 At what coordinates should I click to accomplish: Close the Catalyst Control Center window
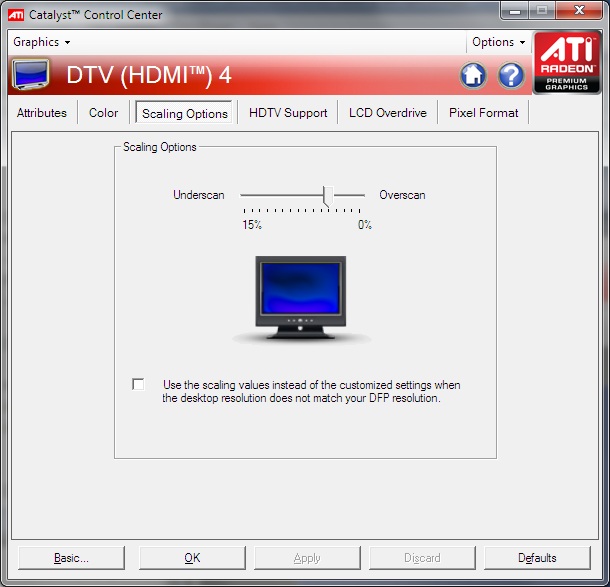pyautogui.click(x=579, y=11)
